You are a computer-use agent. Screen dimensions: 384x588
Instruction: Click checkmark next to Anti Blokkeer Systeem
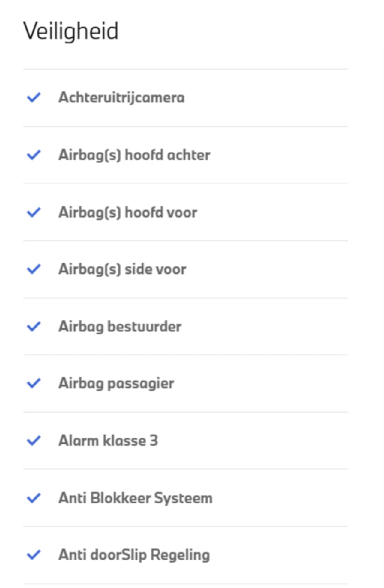(34, 498)
